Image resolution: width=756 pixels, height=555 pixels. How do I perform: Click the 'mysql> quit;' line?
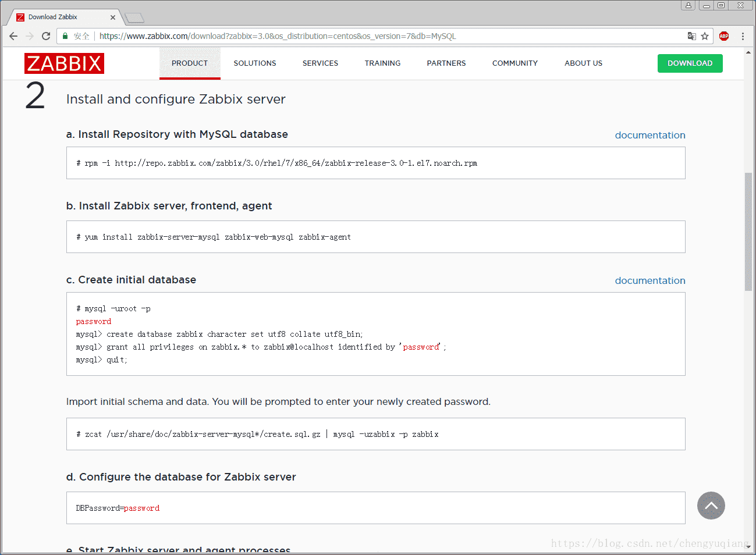[101, 360]
